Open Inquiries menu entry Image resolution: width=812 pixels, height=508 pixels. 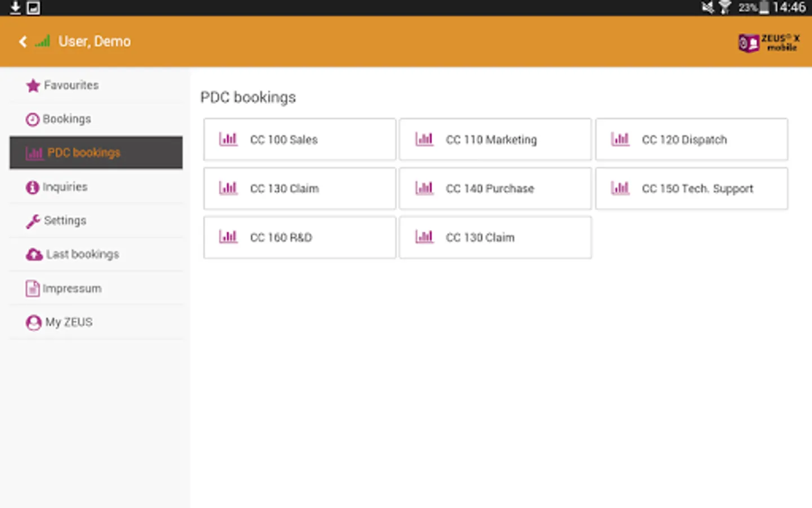[96, 187]
